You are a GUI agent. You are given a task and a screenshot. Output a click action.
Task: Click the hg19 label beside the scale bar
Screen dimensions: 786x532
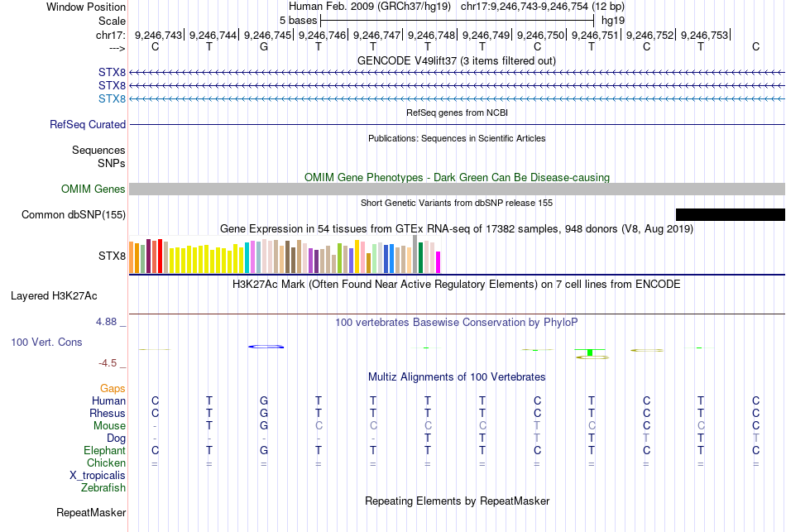click(613, 21)
